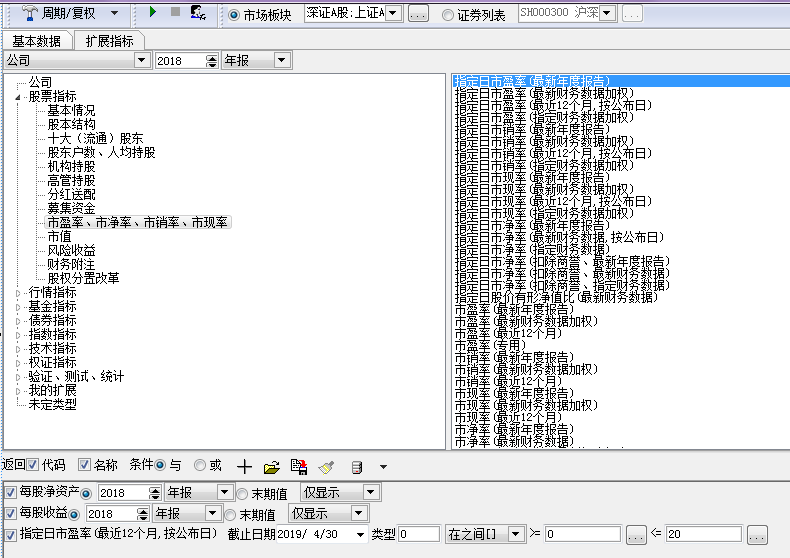Open the 截止日期 date picker dropdown
Screen dimensions: 790x558
point(360,534)
